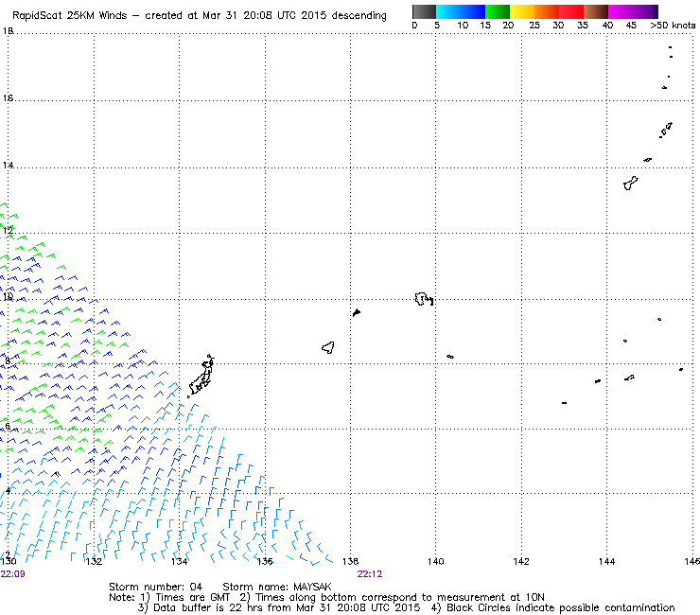Screen dimensions: 700x615
Task: Click note 1 "Times are GMT"
Action: click(x=185, y=597)
